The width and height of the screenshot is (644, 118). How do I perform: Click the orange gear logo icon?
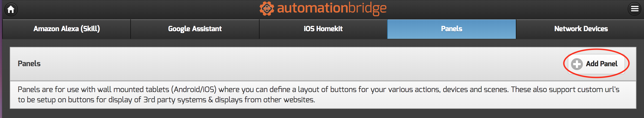[267, 9]
